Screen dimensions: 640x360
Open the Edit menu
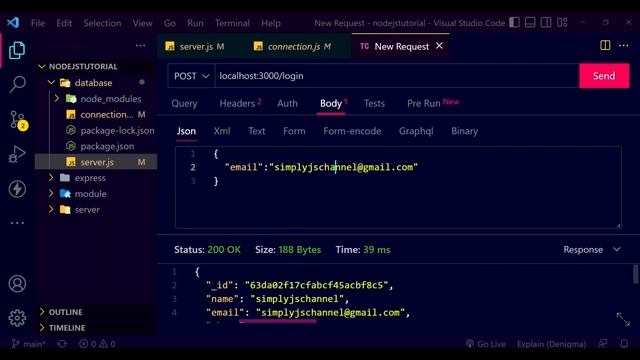(x=64, y=23)
